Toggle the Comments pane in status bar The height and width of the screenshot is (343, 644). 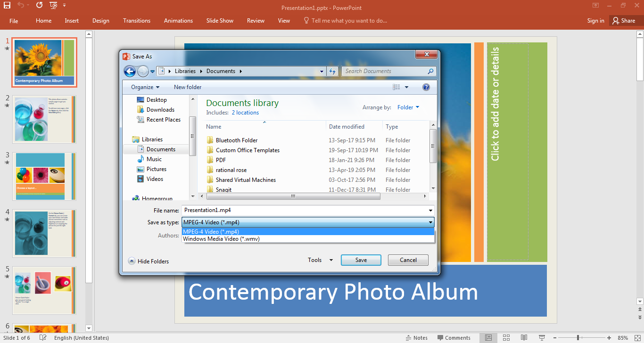[x=454, y=338]
